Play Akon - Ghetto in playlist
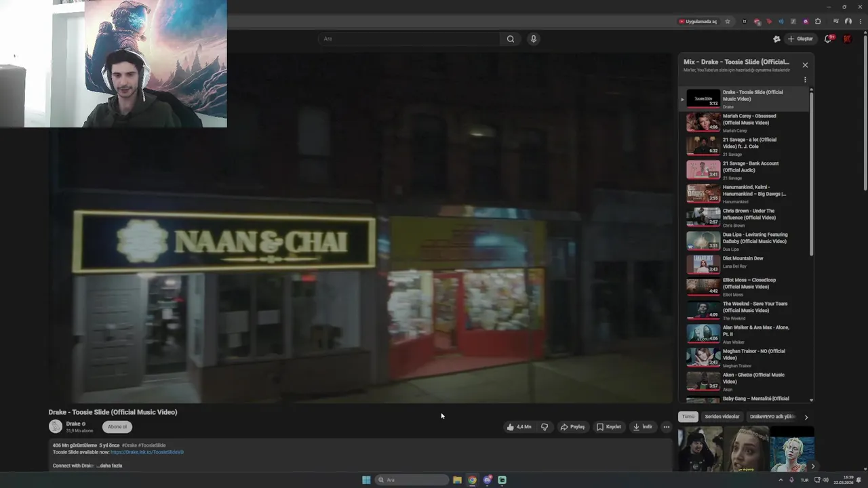868x488 pixels. (x=744, y=381)
